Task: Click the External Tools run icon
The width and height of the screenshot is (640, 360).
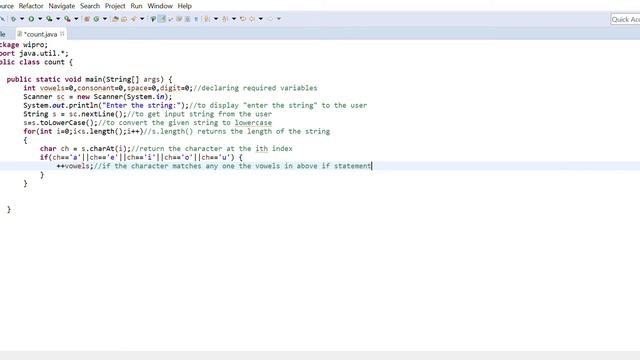Action: pyautogui.click(x=67, y=19)
